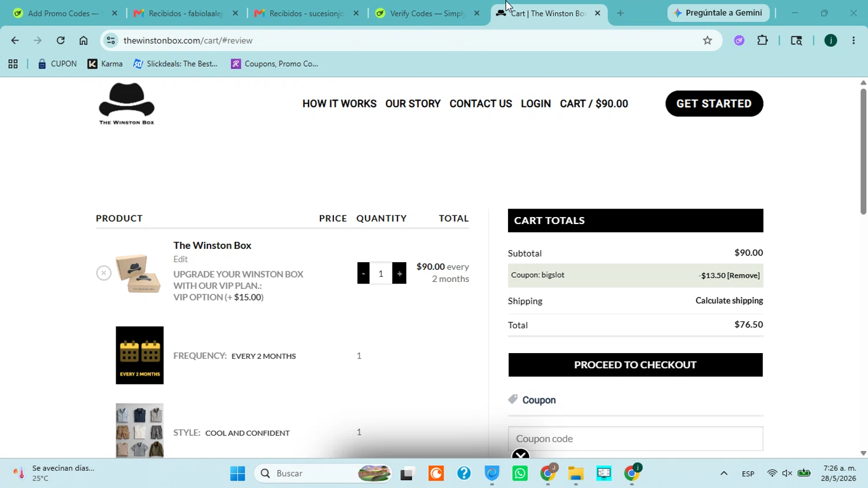Show hidden system tray icons

(724, 474)
